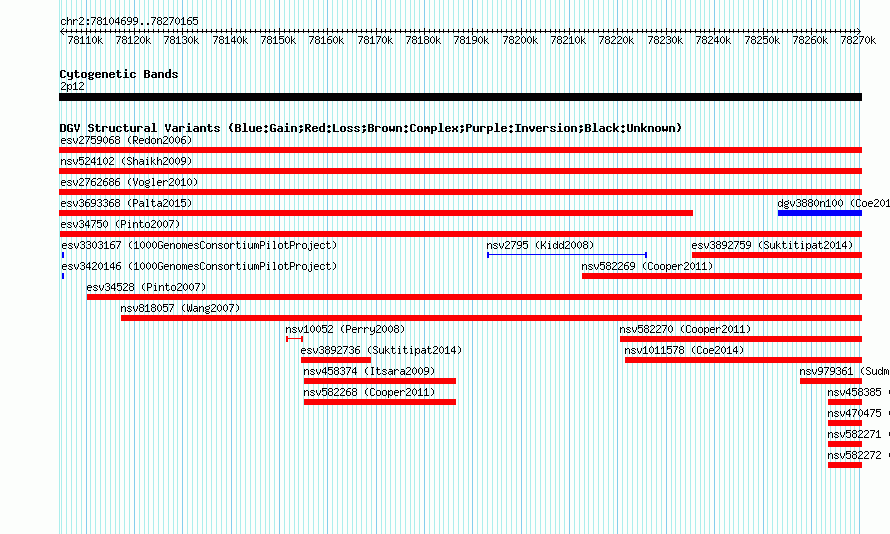Select the nsv582269 (Cooper2011) label
This screenshot has height=534, width=890.
(x=647, y=266)
